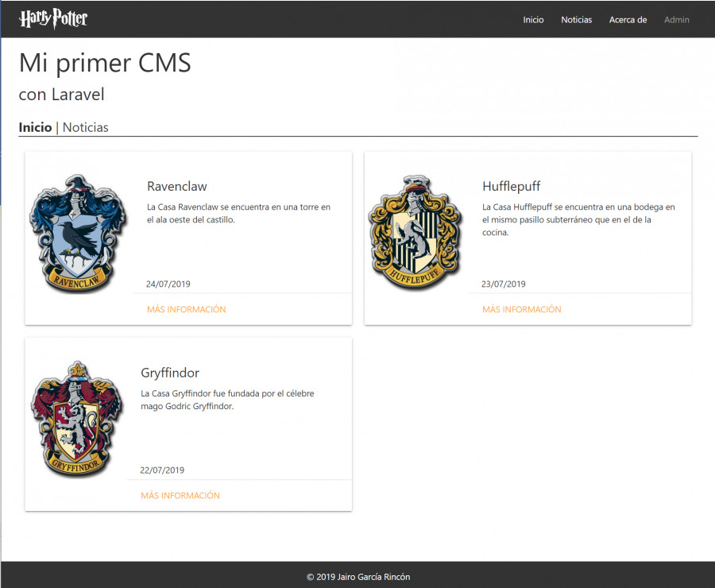Screen dimensions: 715x588
Task: Click the Gryffindor card title
Action: pyautogui.click(x=170, y=373)
